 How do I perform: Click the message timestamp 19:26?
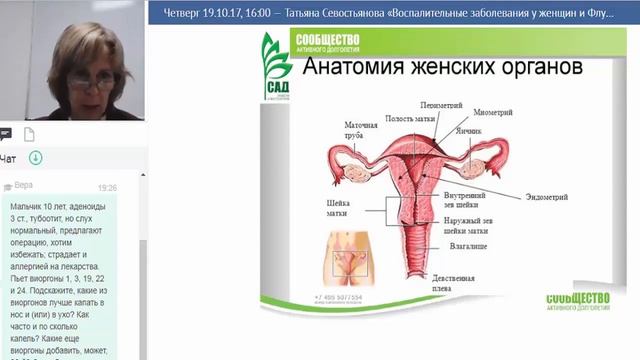(107, 188)
